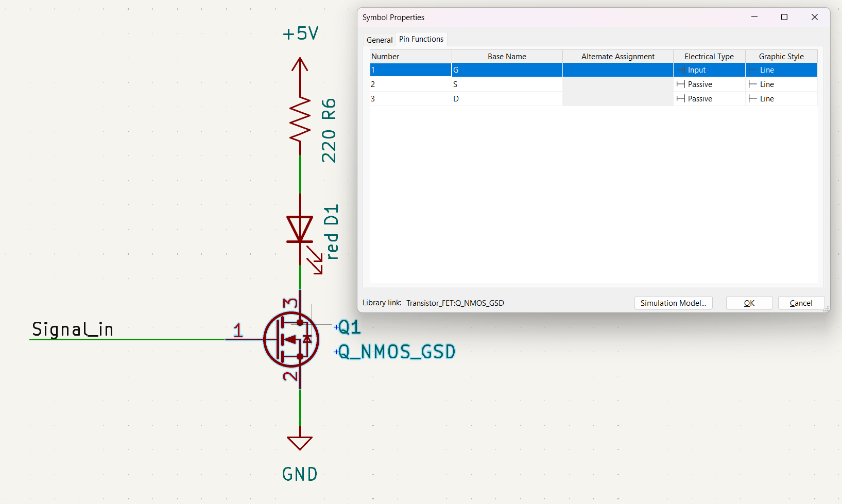Click the Passive type icon for pin 2

point(681,84)
